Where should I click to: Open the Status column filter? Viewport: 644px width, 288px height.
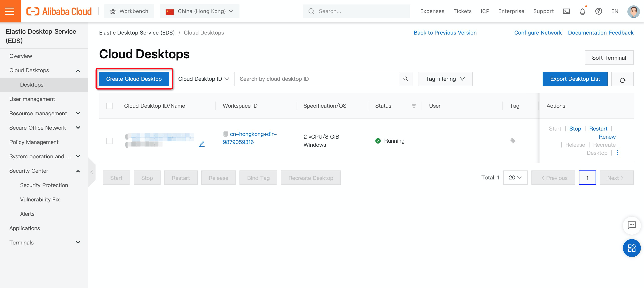(414, 106)
